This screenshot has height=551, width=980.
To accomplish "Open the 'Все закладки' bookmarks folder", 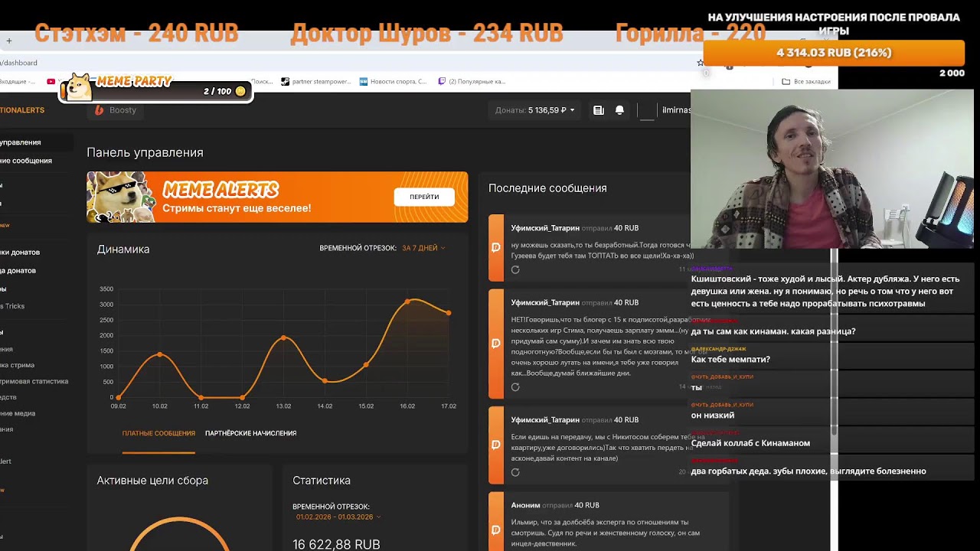I will (807, 81).
